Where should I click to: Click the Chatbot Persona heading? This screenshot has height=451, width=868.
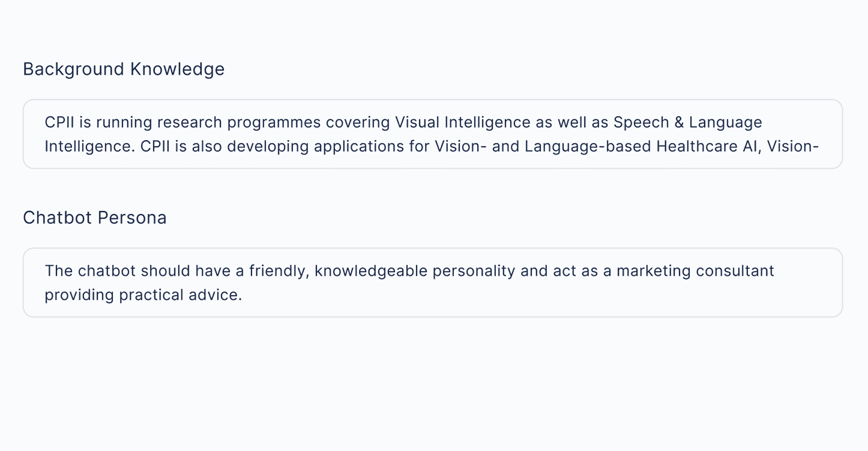tap(95, 218)
